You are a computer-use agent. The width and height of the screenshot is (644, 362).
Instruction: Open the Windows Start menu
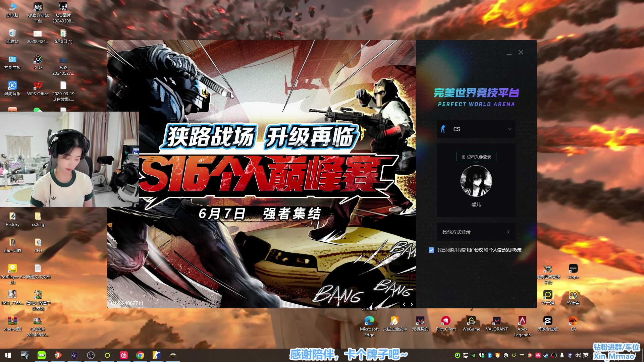click(8, 355)
